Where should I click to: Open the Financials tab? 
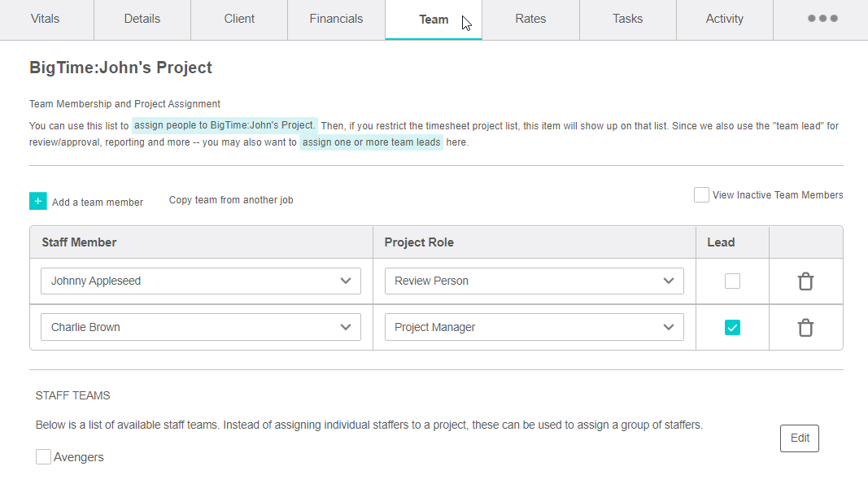[x=336, y=19]
